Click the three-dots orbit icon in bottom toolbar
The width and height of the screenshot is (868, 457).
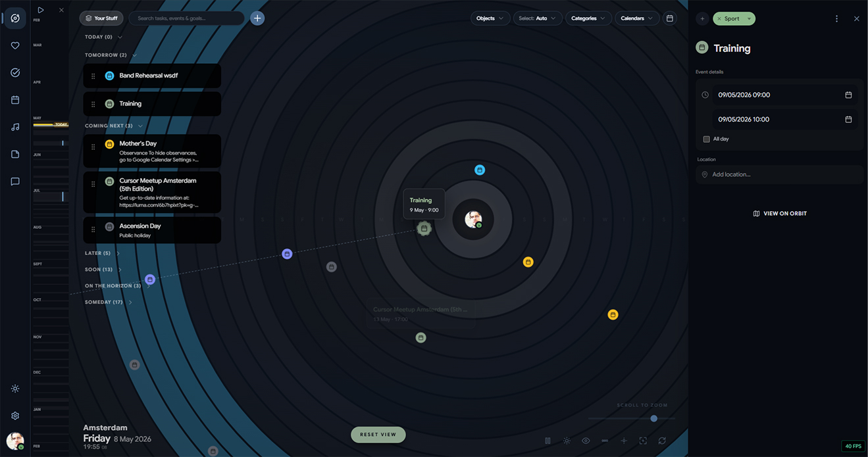coord(605,441)
